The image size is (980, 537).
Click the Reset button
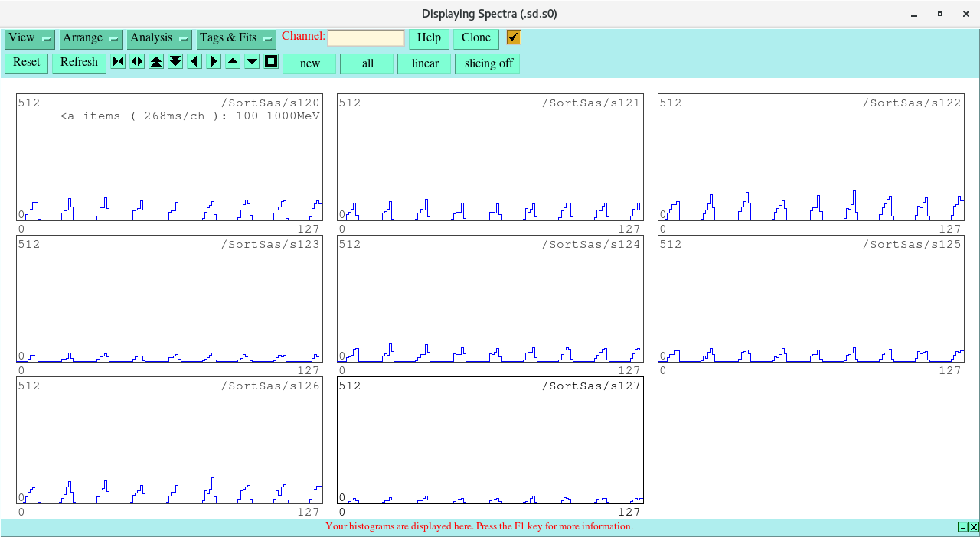pyautogui.click(x=26, y=63)
